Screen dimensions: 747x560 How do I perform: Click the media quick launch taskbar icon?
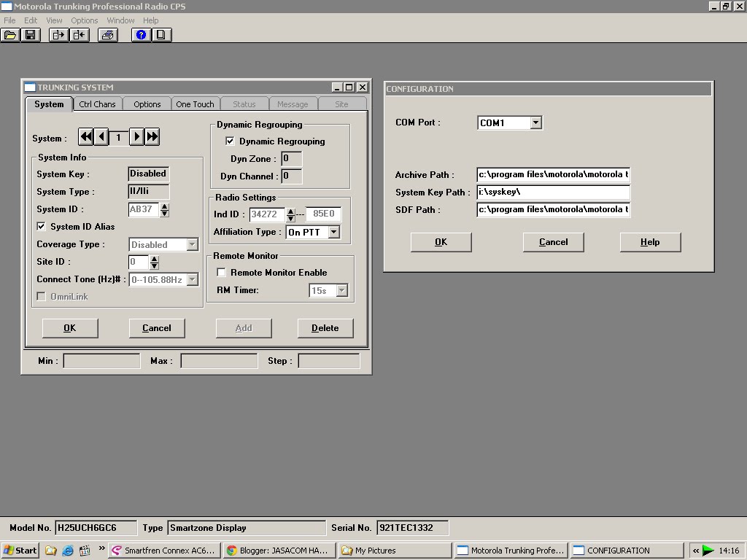tap(85, 551)
